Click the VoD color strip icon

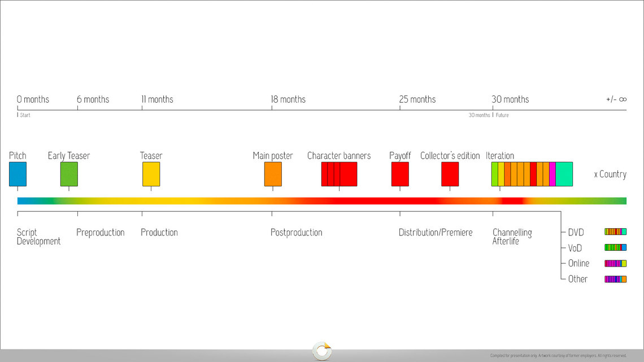coord(615,247)
